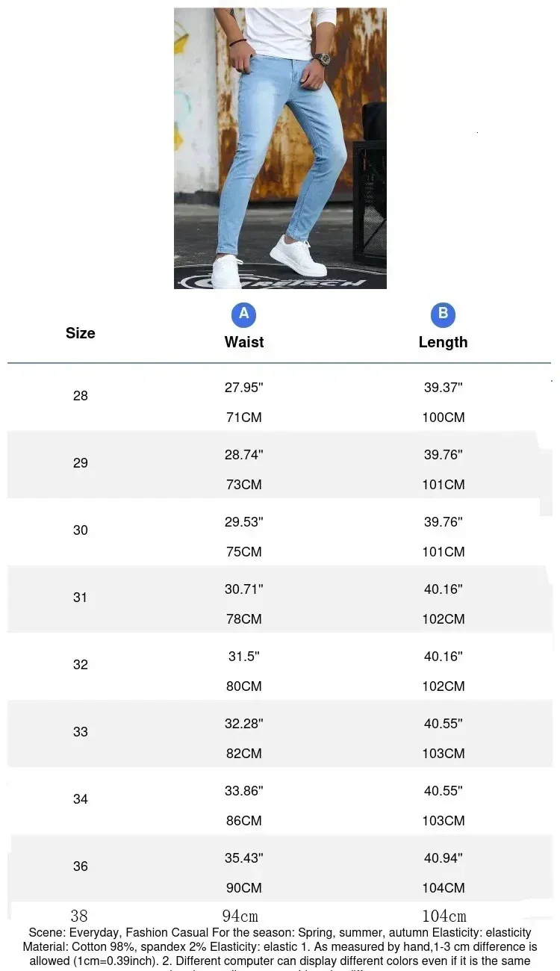Click the blue circle A icon

pyautogui.click(x=243, y=314)
